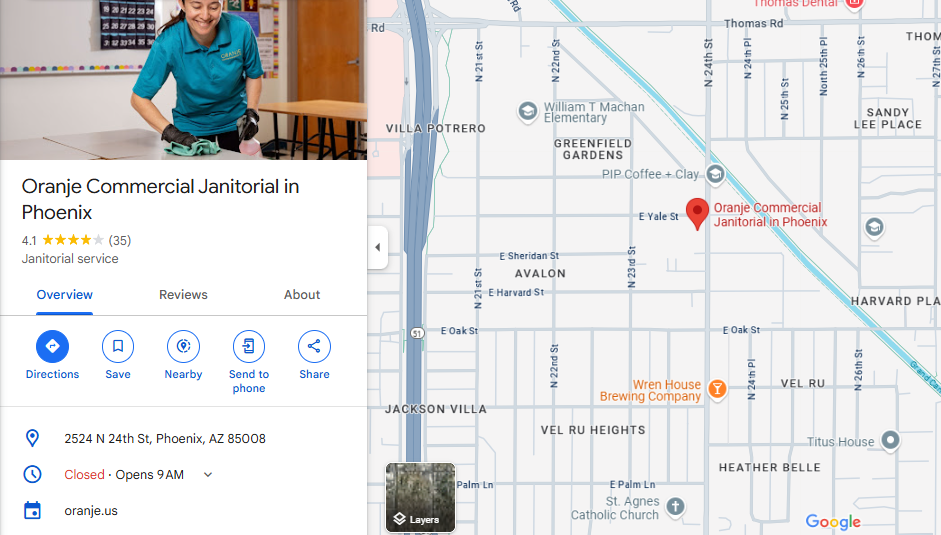The image size is (941, 535).
Task: Click the 35 reviews count
Action: click(x=119, y=241)
